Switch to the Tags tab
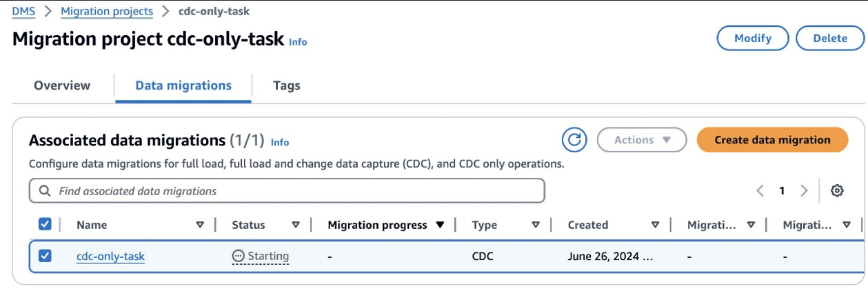Image resolution: width=868 pixels, height=291 pixels. [286, 86]
